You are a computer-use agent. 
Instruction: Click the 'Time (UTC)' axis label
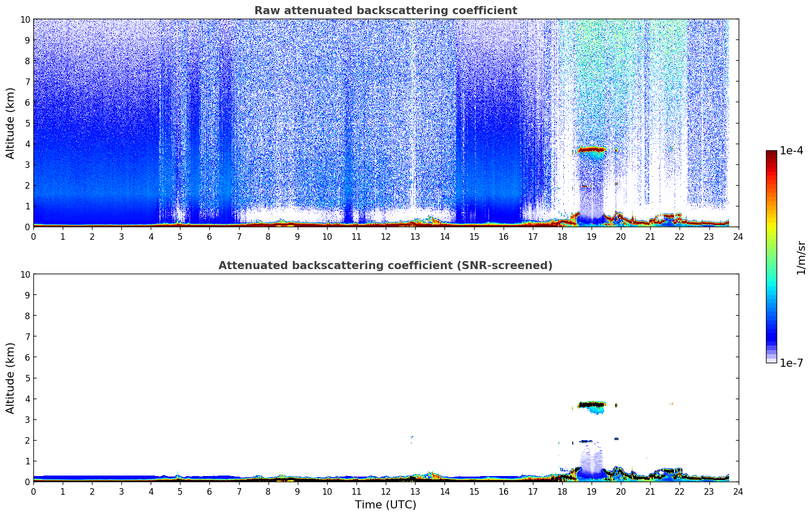(x=385, y=505)
